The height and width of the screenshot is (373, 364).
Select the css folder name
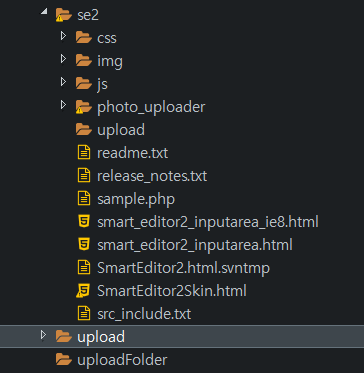(x=107, y=38)
